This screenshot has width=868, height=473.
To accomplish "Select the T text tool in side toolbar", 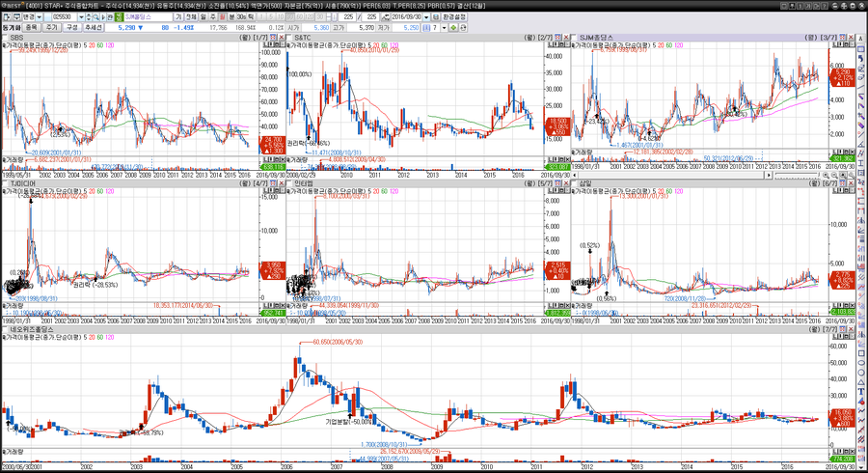I will 861,392.
